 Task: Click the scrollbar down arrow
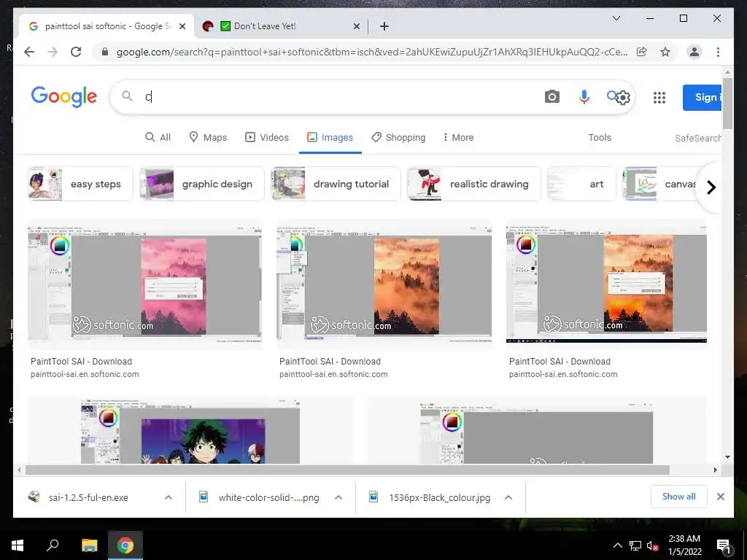727,457
